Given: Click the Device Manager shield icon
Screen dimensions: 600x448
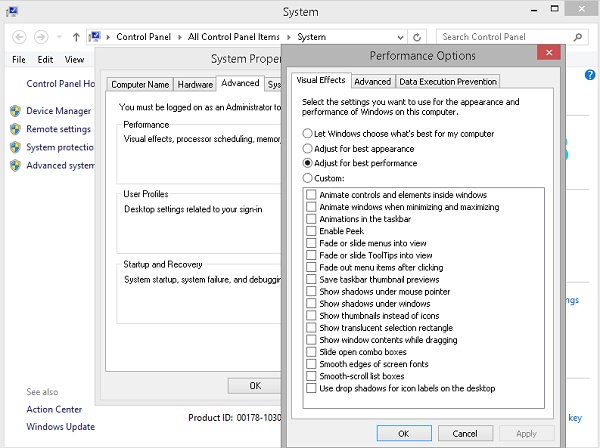Looking at the screenshot, I should (x=16, y=111).
